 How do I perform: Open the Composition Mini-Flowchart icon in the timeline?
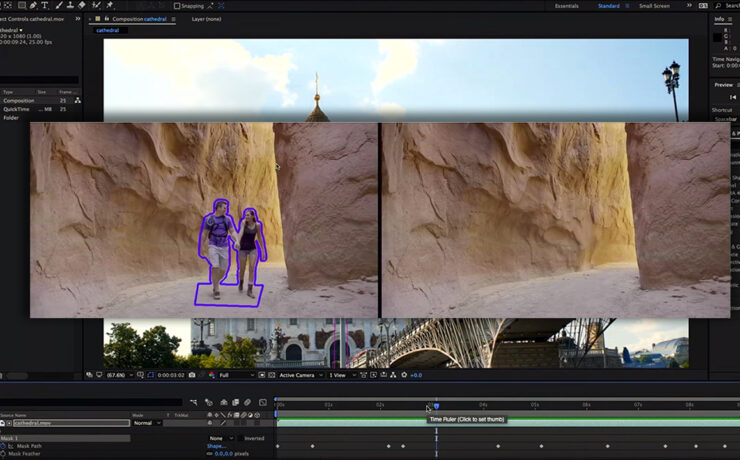point(193,402)
